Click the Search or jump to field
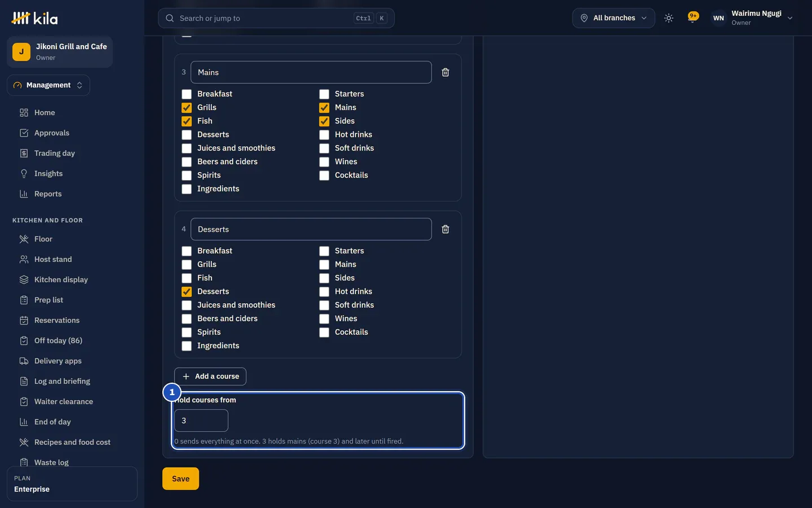This screenshot has height=508, width=812. click(x=276, y=18)
